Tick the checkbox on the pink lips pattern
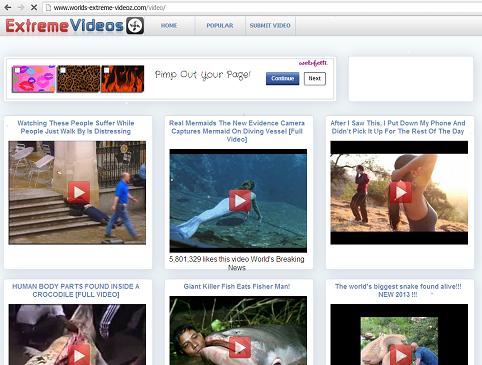 pyautogui.click(x=17, y=70)
